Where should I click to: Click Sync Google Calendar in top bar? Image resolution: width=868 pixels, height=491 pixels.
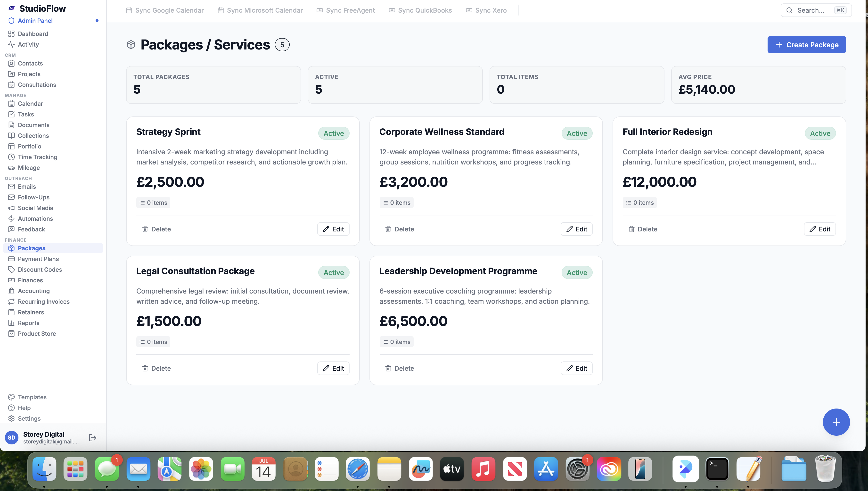[x=164, y=10]
